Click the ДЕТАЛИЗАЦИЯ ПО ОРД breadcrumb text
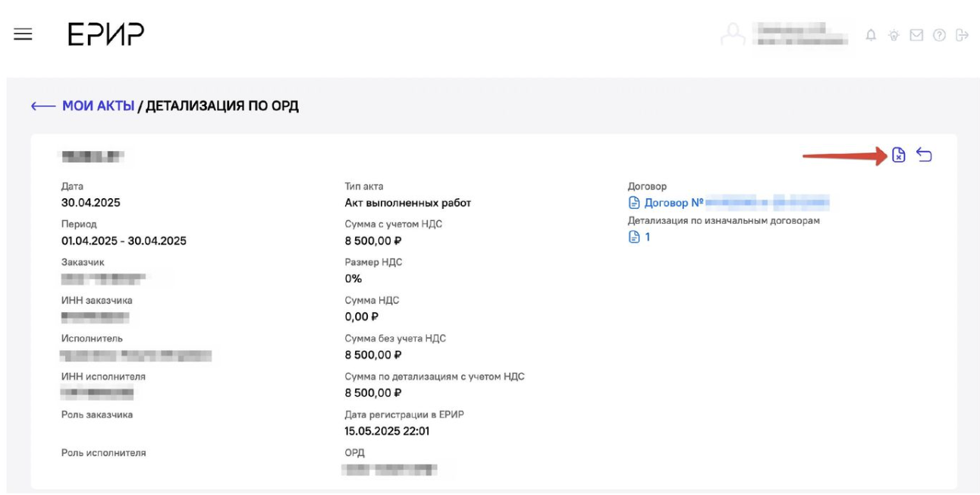The image size is (980, 495). [221, 106]
